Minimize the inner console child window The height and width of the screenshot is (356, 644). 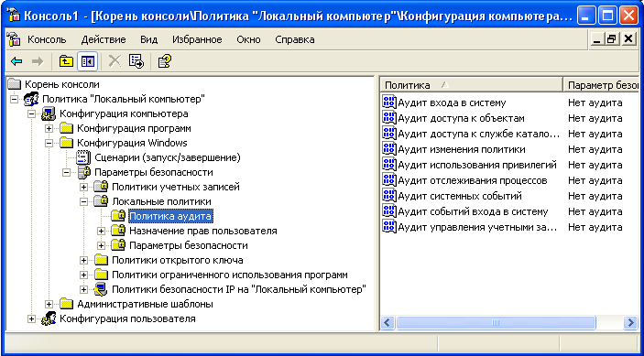tap(597, 39)
